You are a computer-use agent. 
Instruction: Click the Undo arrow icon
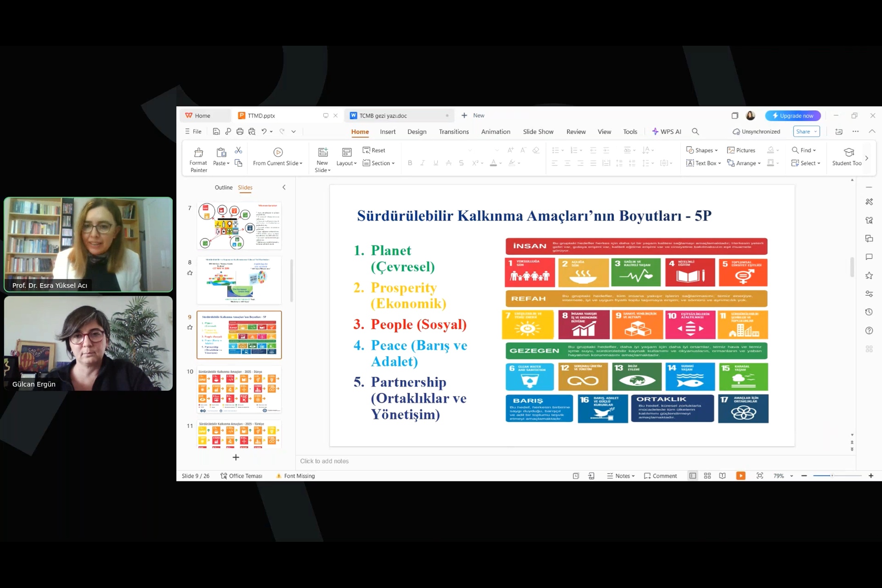[264, 131]
